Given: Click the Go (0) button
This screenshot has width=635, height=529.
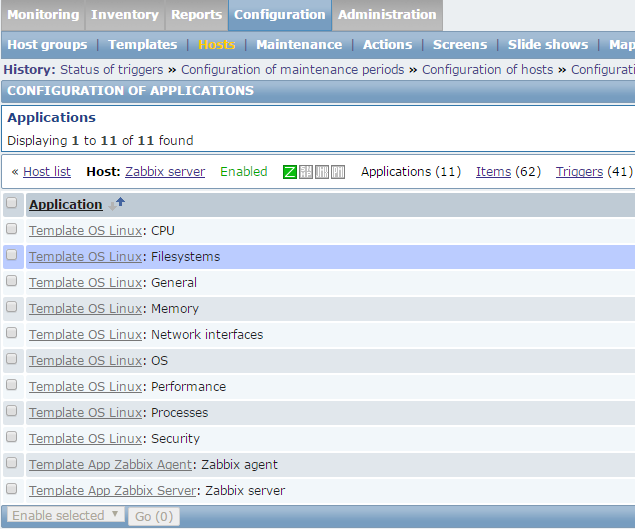Looking at the screenshot, I should [154, 516].
